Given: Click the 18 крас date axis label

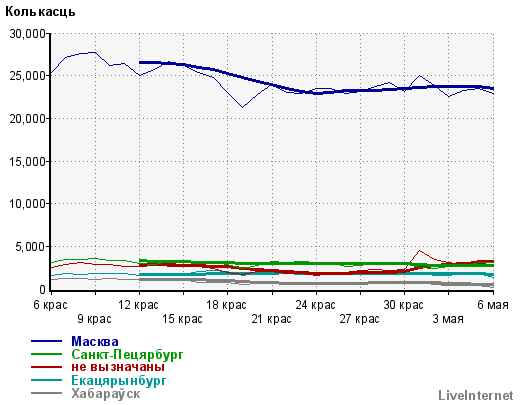Looking at the screenshot, I should tap(226, 305).
